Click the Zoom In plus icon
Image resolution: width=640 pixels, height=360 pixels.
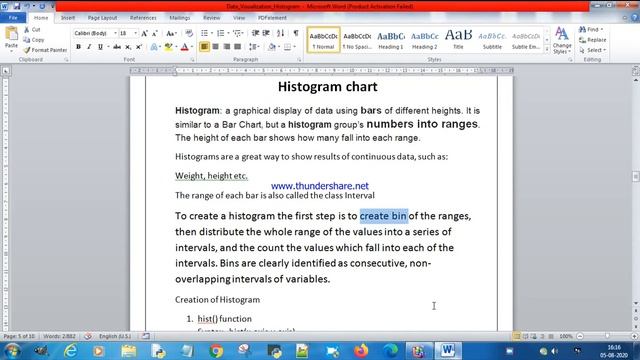pyautogui.click(x=634, y=336)
